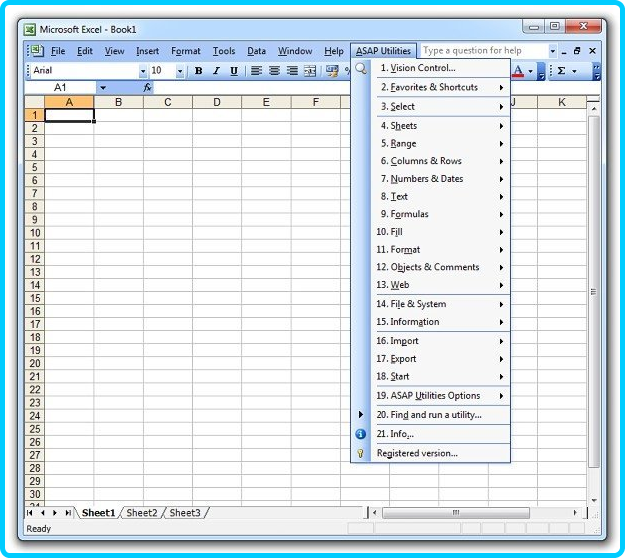Viewport: 625px width, 558px height.
Task: Choose 21. Info menu entry
Action: coord(440,434)
